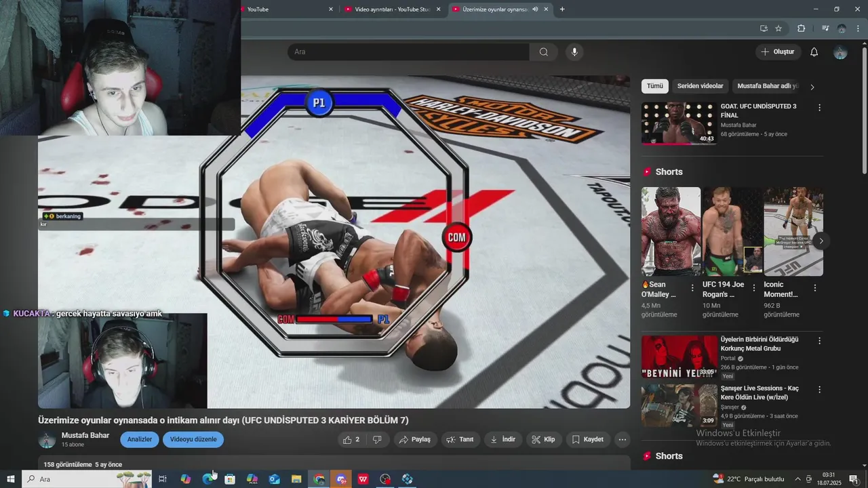Open GOAT. UFC UNDİSPUTED 3 FİNAL thumbnail
The height and width of the screenshot is (488, 868).
tap(679, 123)
